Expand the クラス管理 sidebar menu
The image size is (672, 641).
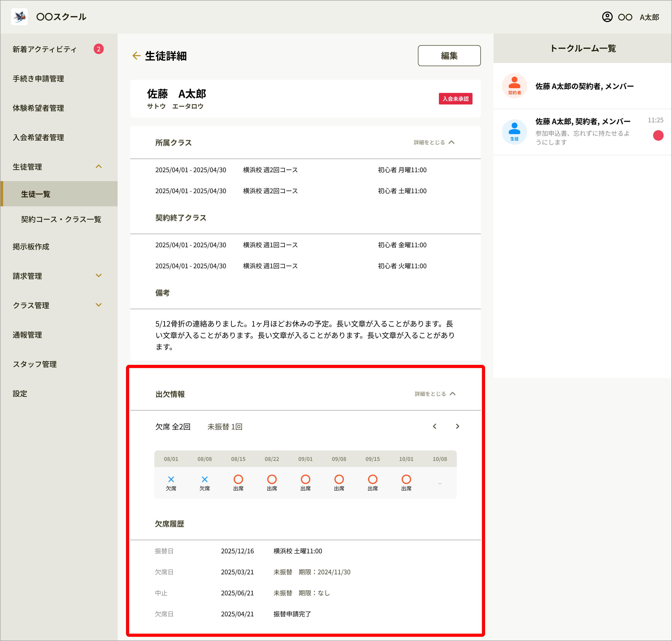(x=99, y=305)
